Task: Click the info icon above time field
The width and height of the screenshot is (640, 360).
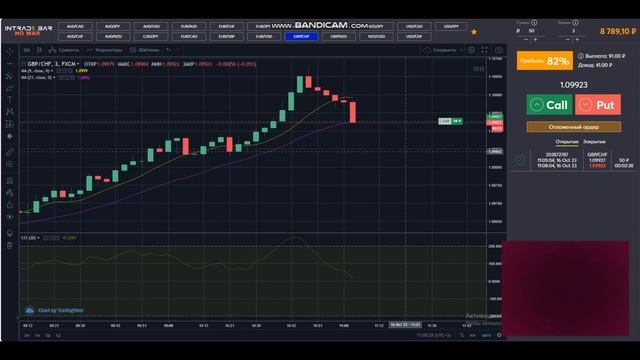Action: (575, 22)
